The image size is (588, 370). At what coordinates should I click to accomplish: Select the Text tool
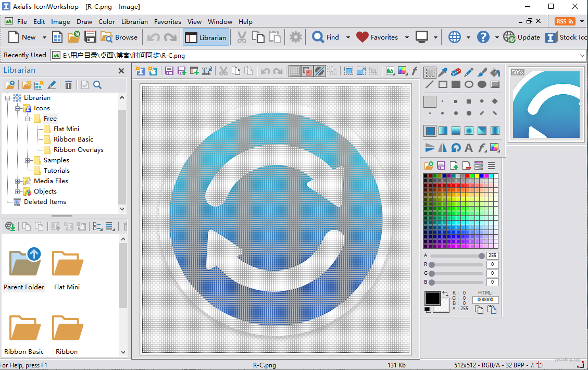(x=469, y=148)
